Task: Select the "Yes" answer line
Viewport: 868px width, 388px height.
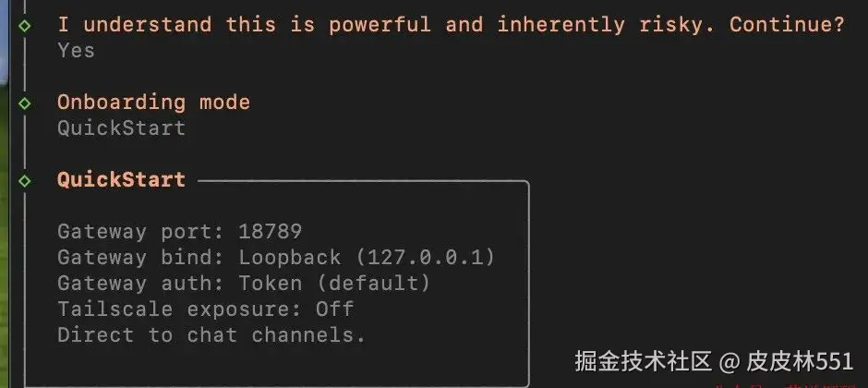Action: [x=76, y=50]
